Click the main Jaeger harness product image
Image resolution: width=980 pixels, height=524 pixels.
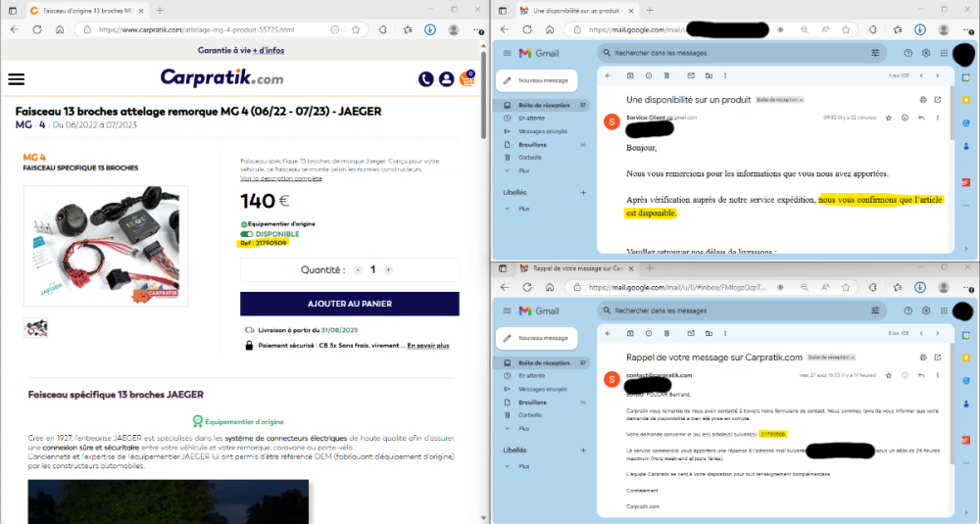[x=106, y=246]
